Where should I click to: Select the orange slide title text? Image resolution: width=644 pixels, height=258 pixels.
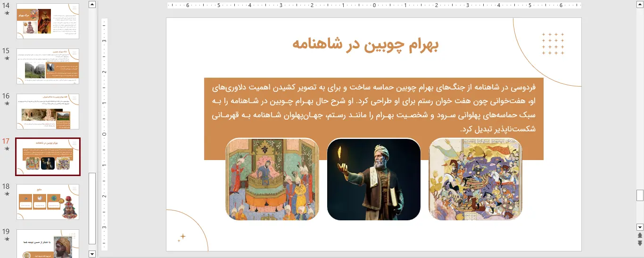(365, 44)
